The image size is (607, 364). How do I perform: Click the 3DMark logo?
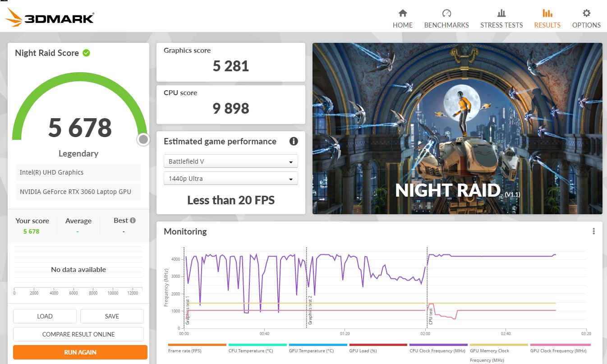pyautogui.click(x=50, y=17)
